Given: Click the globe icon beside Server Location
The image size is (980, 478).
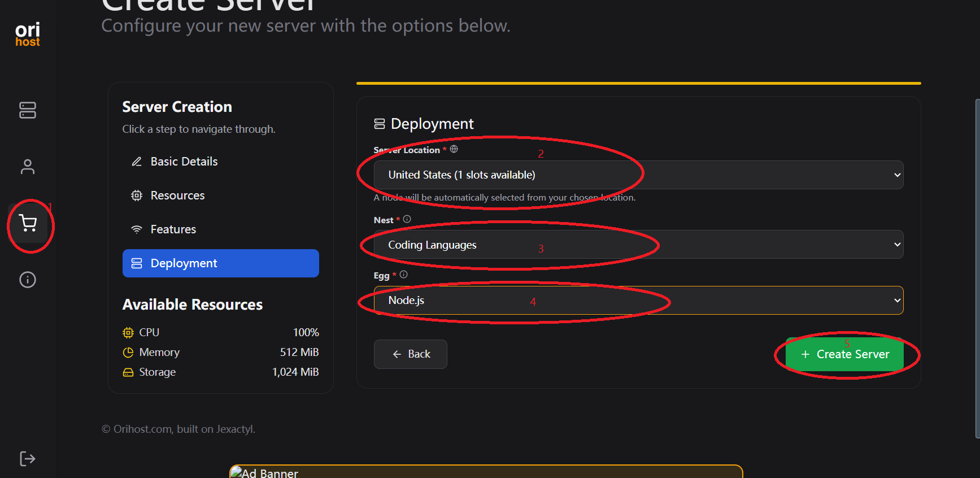Looking at the screenshot, I should [x=454, y=149].
